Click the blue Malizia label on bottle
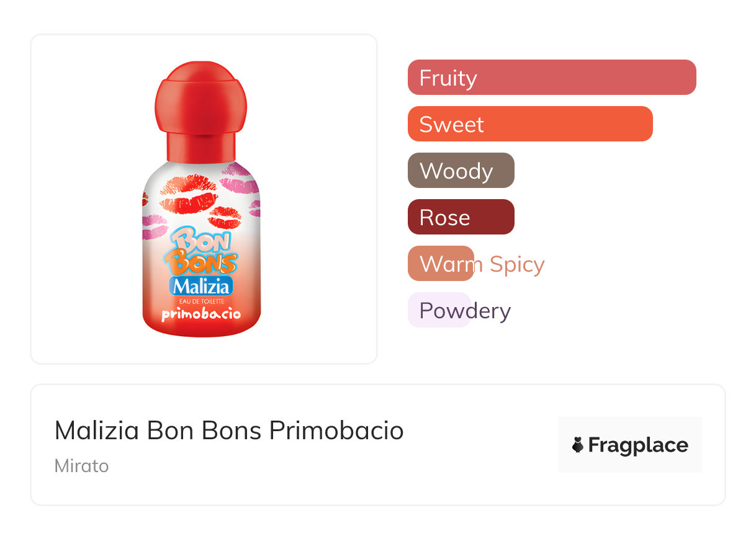This screenshot has height=536, width=756. point(202,286)
